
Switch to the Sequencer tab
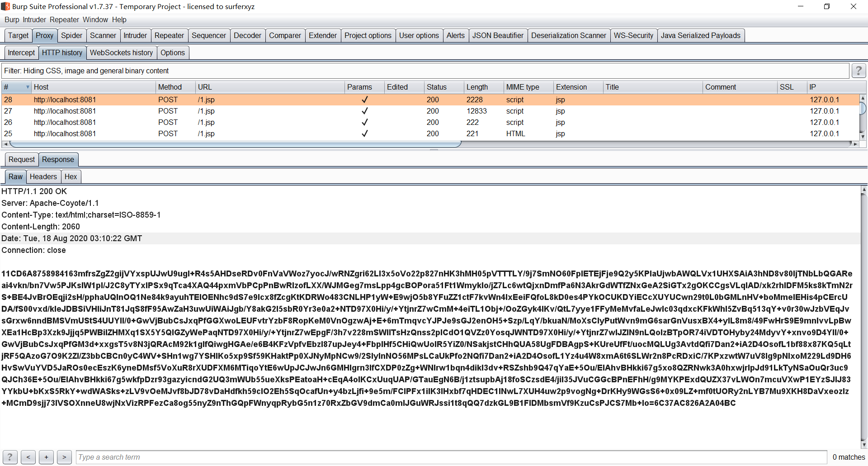pyautogui.click(x=209, y=35)
